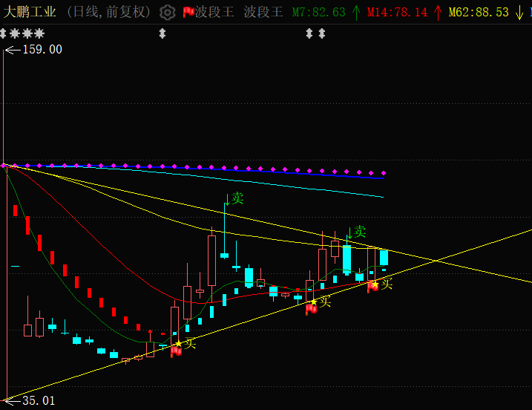Screen dimensions: 532x410
Task: Click the 159.00 high price label
Action: [x=42, y=50]
